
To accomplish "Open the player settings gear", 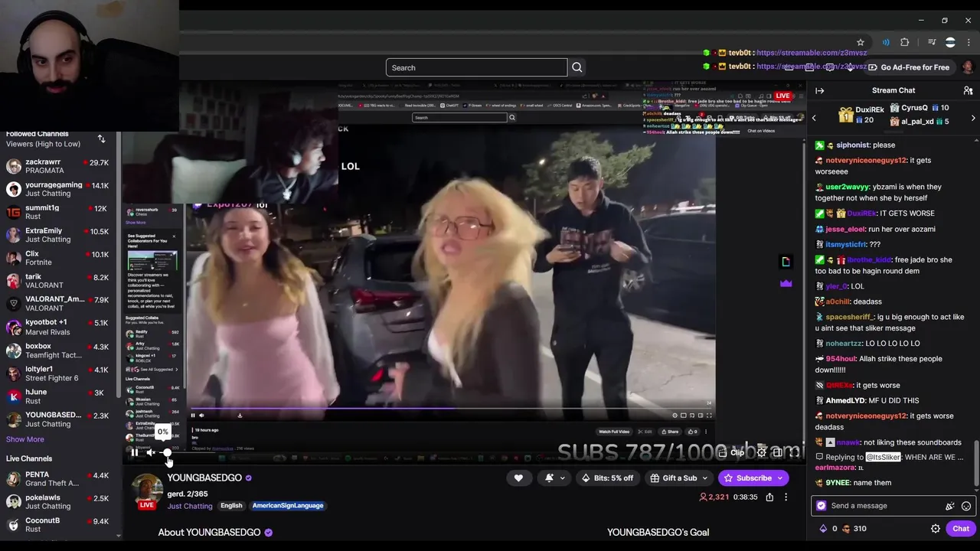I will tap(761, 452).
